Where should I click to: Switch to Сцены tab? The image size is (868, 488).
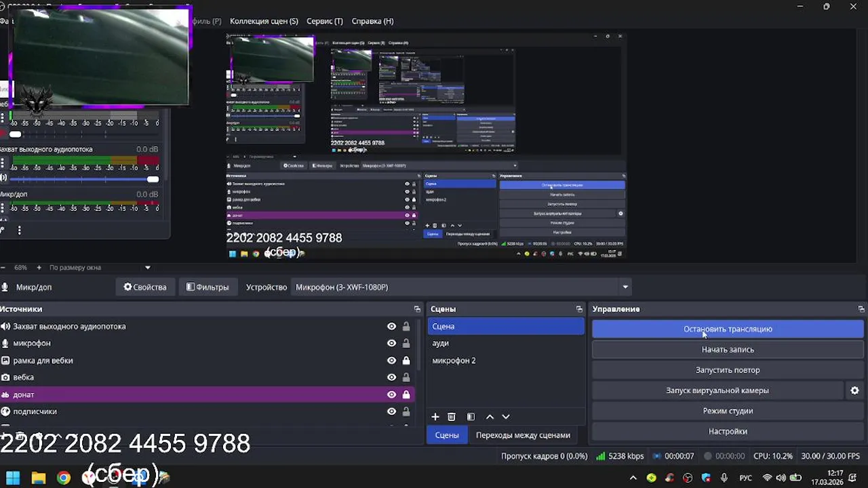point(447,435)
